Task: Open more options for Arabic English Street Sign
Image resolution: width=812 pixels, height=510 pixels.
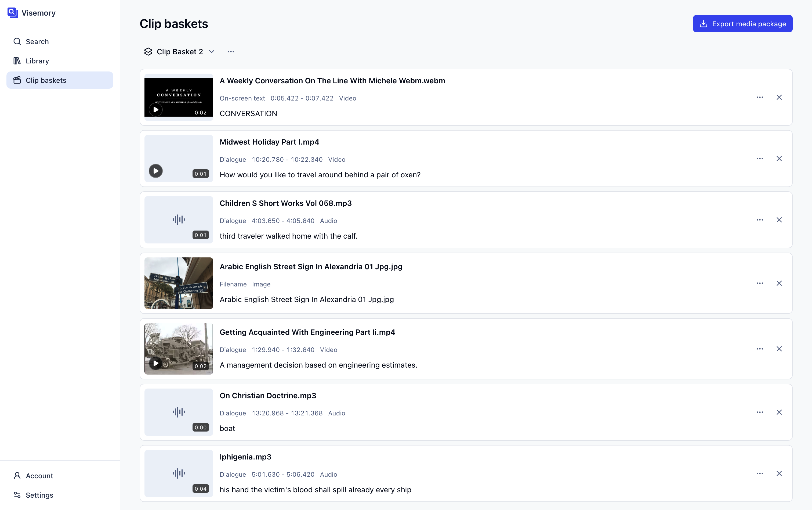Action: (x=760, y=283)
